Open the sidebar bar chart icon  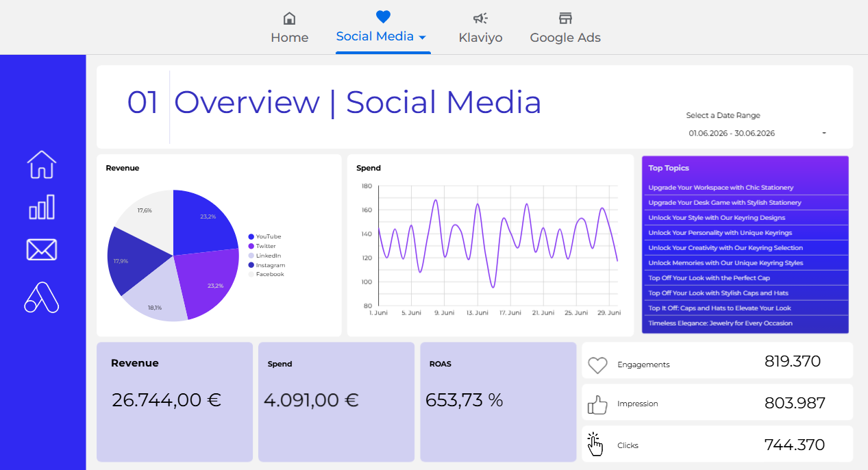pyautogui.click(x=42, y=206)
